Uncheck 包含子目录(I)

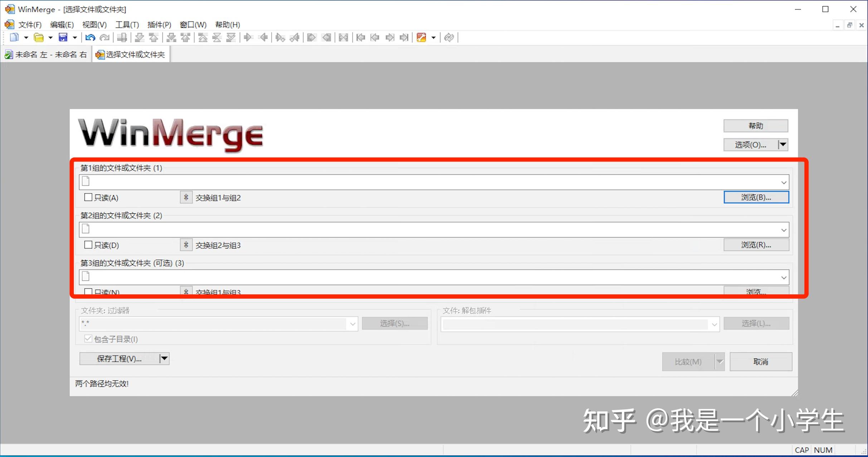point(88,338)
